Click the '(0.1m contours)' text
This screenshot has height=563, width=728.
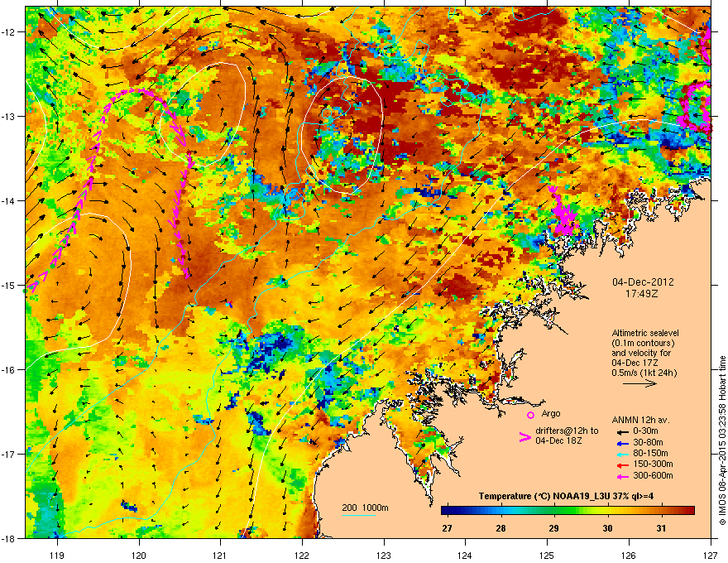tap(643, 344)
